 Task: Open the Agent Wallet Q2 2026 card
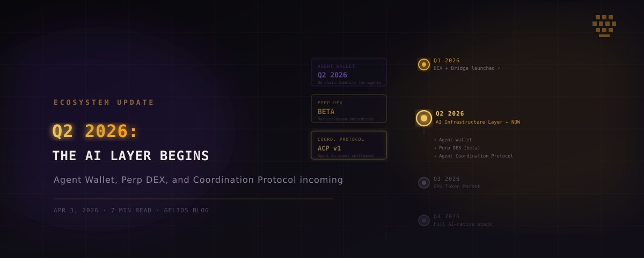pyautogui.click(x=349, y=72)
